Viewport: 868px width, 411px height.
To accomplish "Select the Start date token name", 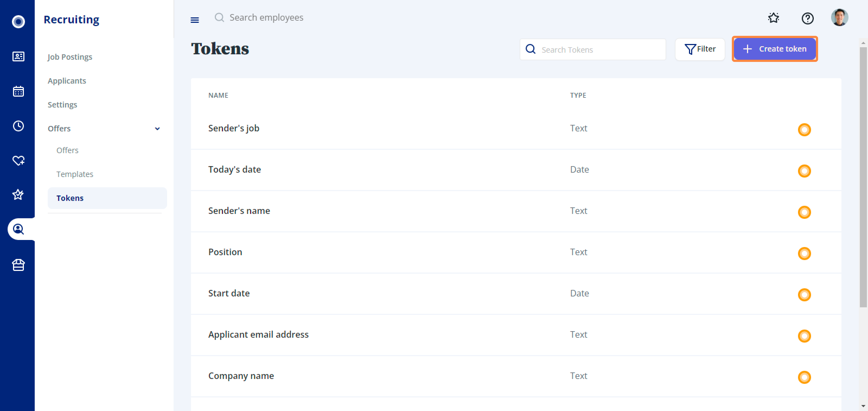I will pyautogui.click(x=229, y=293).
